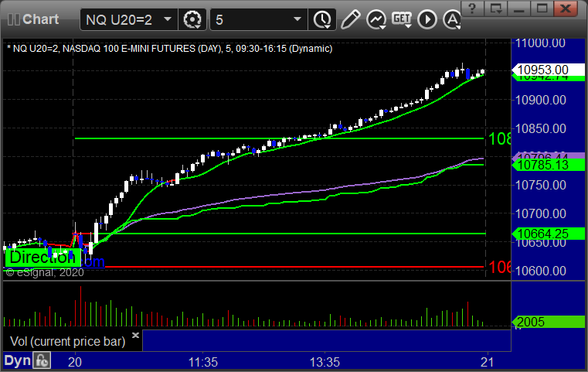Click the play/replay bar icon
This screenshot has width=588, height=372.
pyautogui.click(x=427, y=19)
